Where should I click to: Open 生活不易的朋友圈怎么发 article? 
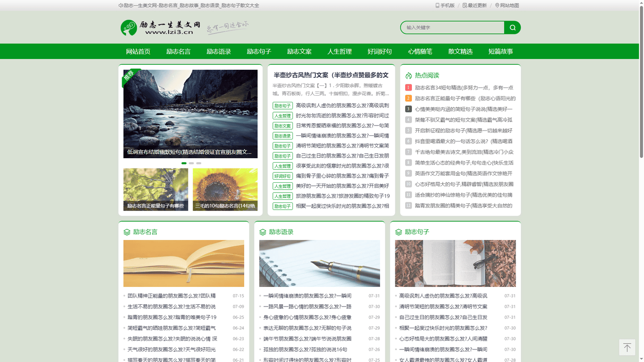(172, 307)
